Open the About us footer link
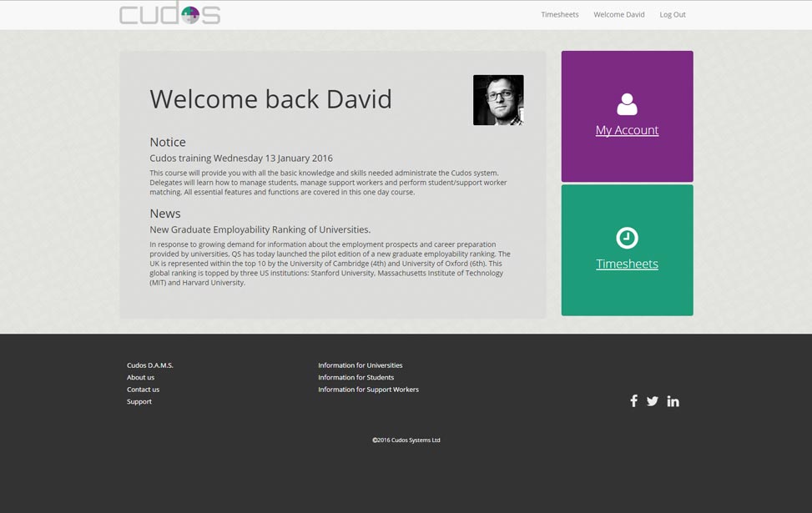This screenshot has width=812, height=513. 140,377
